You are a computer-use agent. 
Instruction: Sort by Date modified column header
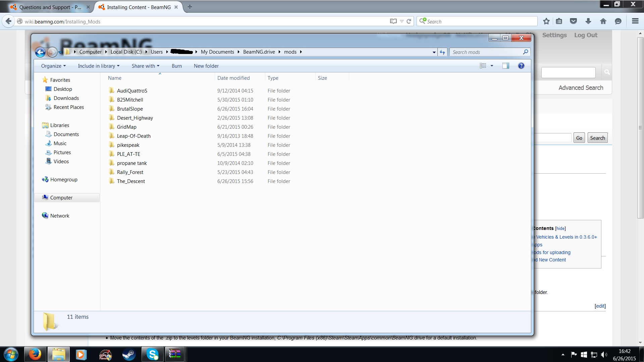coord(233,78)
